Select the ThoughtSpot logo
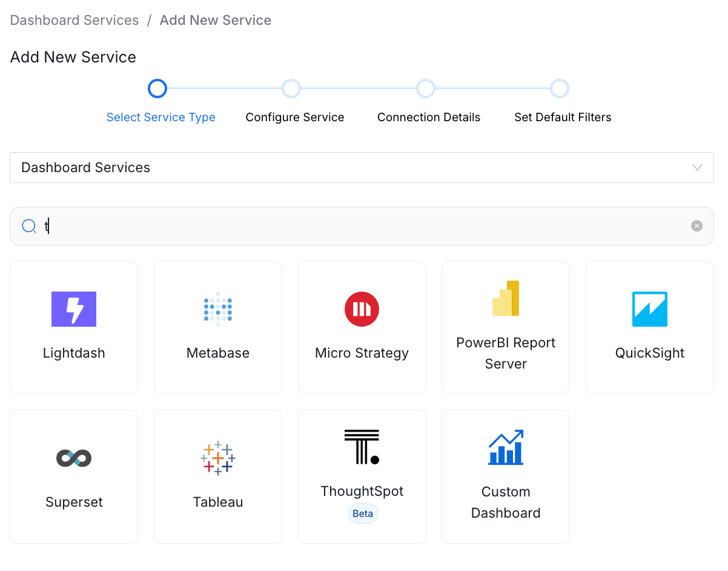Screen dimensions: 728x571 pos(362,447)
